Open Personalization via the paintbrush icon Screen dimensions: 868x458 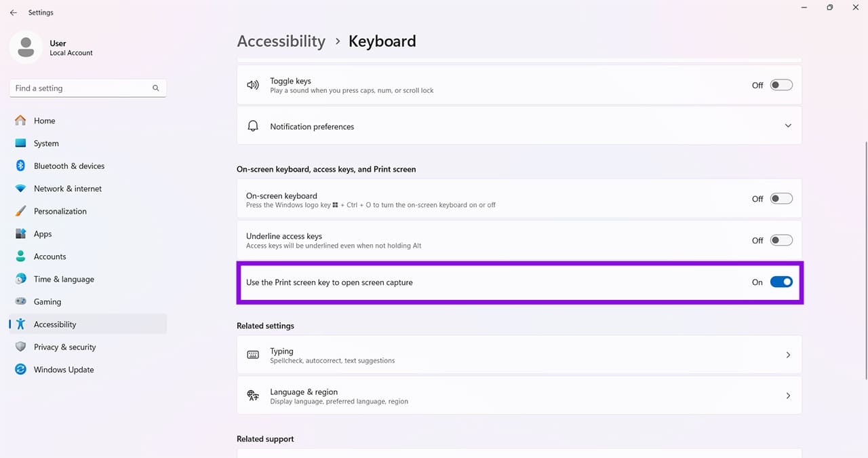point(20,211)
